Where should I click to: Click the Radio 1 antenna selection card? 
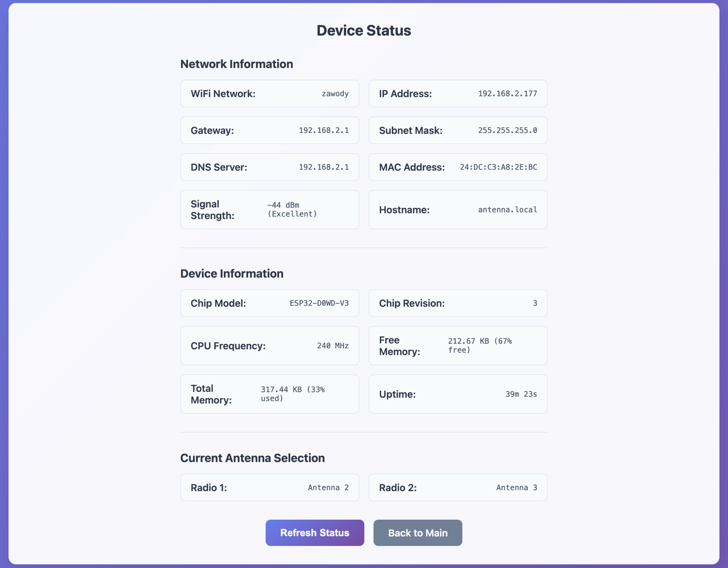point(269,487)
